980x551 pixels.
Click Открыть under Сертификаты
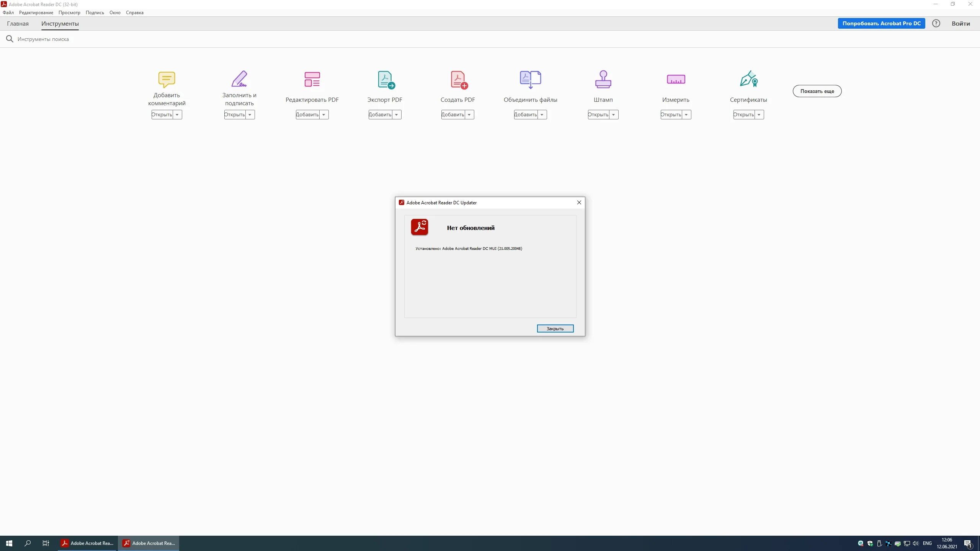[x=744, y=115]
